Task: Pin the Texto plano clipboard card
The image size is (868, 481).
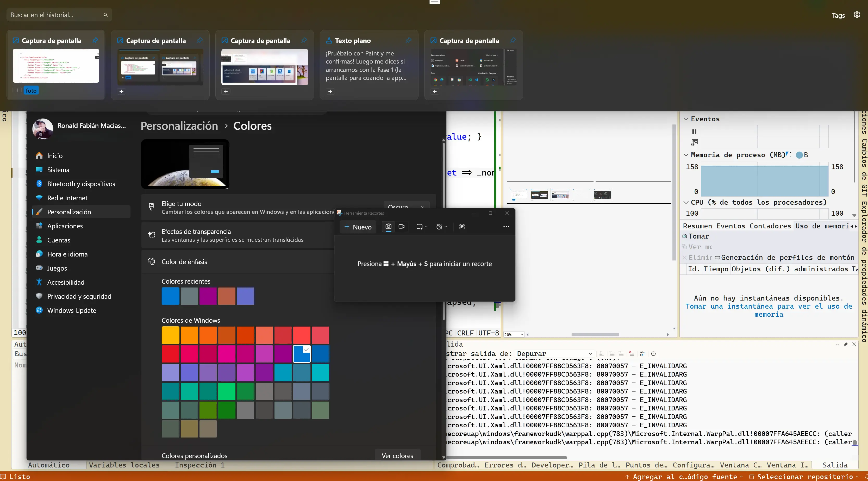Action: click(x=408, y=40)
